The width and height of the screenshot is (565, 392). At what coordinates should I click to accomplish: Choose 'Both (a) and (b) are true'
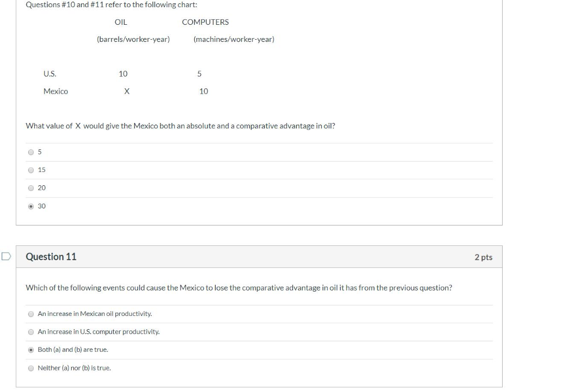pyautogui.click(x=31, y=350)
